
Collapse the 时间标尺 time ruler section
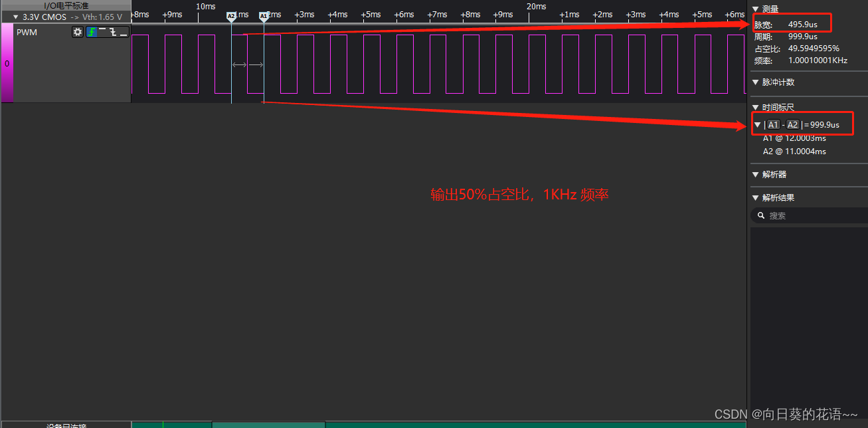click(756, 107)
